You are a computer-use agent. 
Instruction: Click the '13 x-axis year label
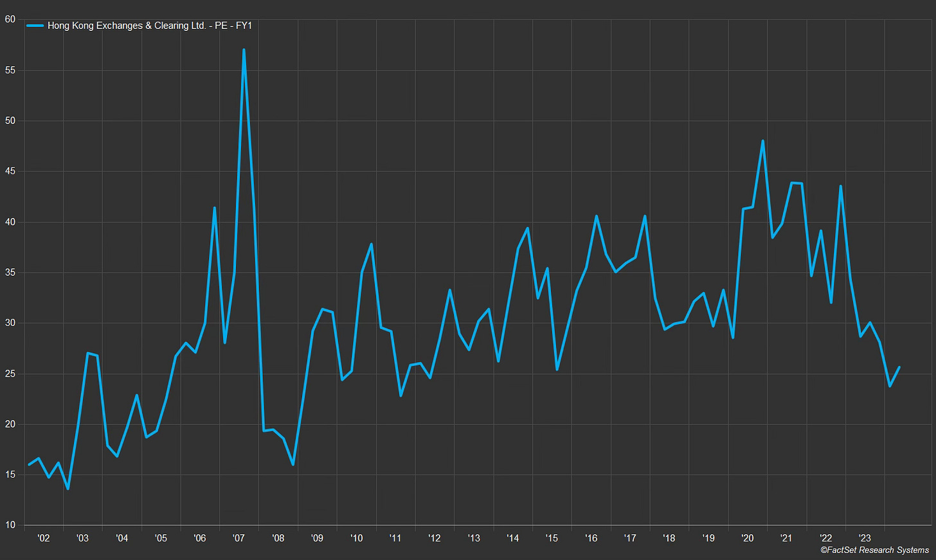coord(474,538)
